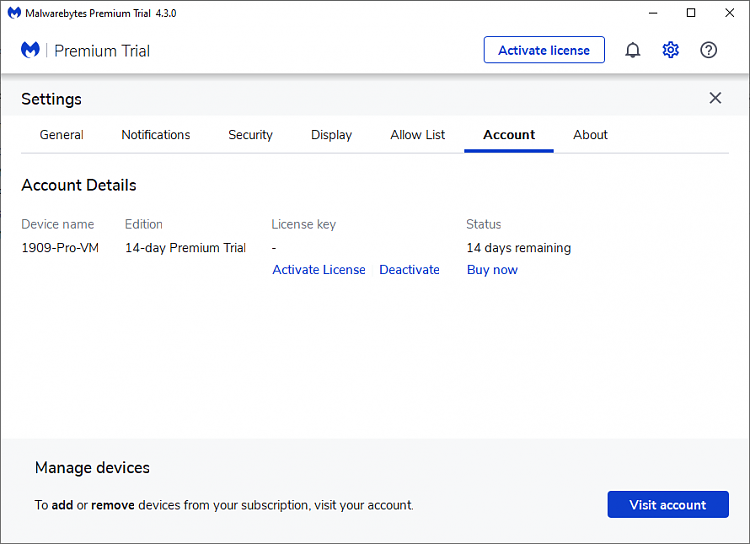Click the title bar Malwarebytes app icon
Screen dimensions: 750x544
coord(14,13)
